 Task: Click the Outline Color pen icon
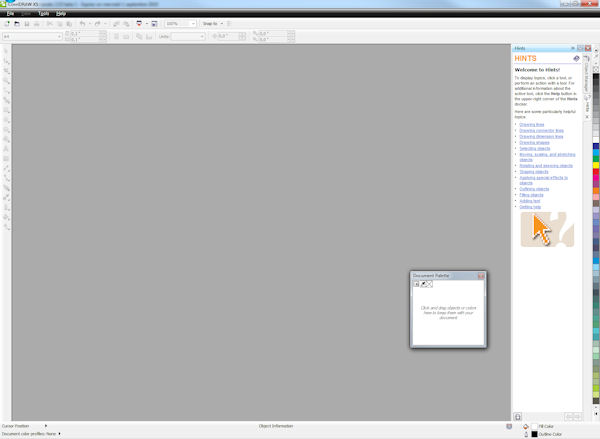point(526,434)
